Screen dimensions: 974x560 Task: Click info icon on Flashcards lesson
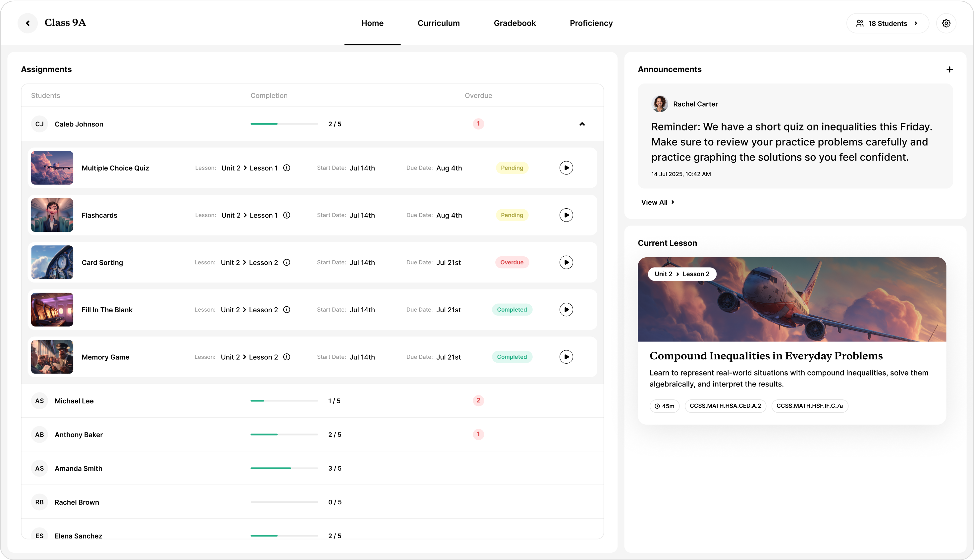pyautogui.click(x=287, y=215)
